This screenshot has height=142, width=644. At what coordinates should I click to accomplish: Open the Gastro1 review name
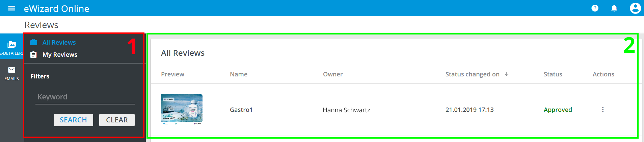click(x=241, y=110)
